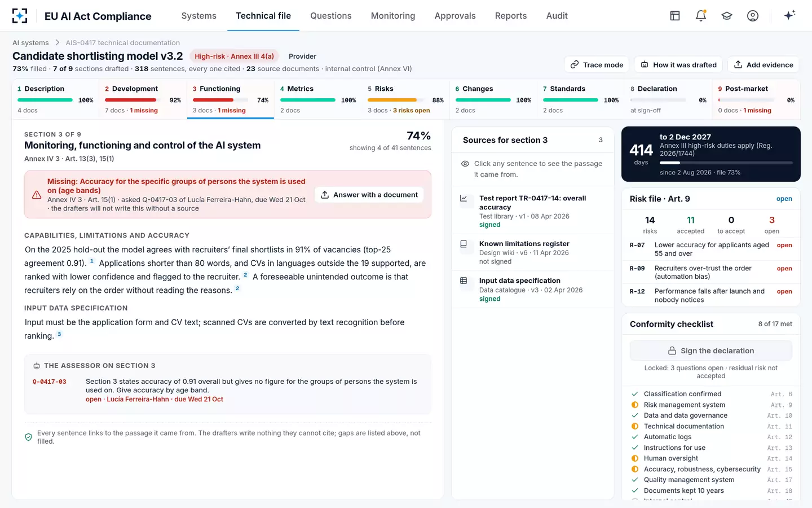
Task: Click Answer with a document
Action: (x=369, y=195)
